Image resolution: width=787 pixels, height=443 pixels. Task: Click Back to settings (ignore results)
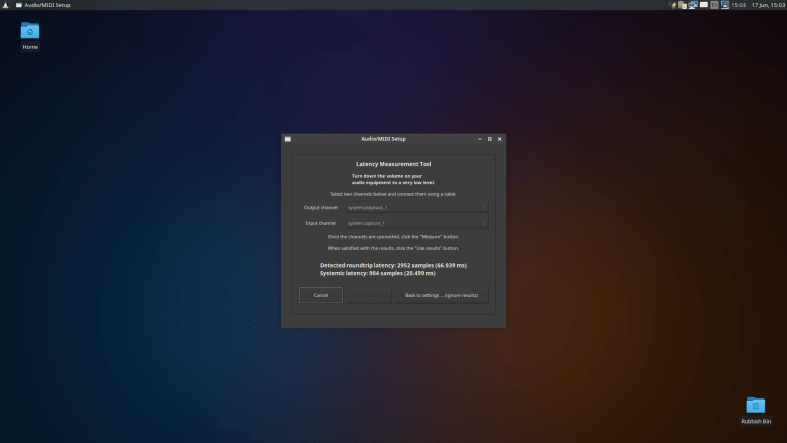click(441, 295)
